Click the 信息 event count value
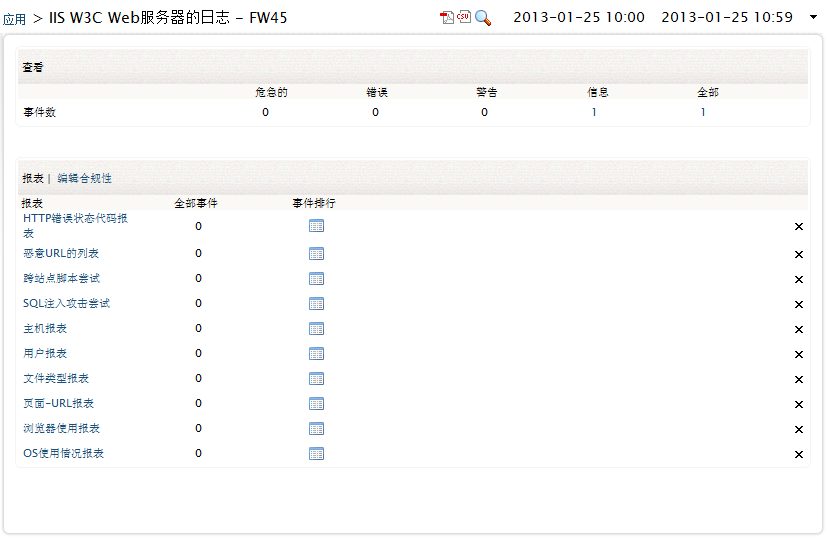Screen dimensions: 827x538 594,112
